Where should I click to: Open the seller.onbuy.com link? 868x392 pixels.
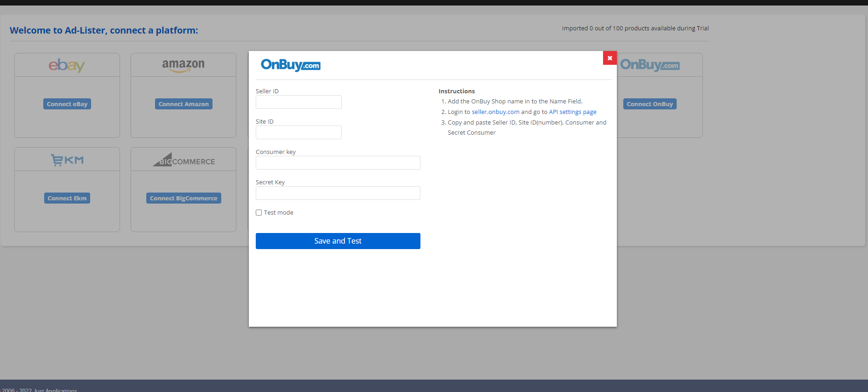coord(495,112)
